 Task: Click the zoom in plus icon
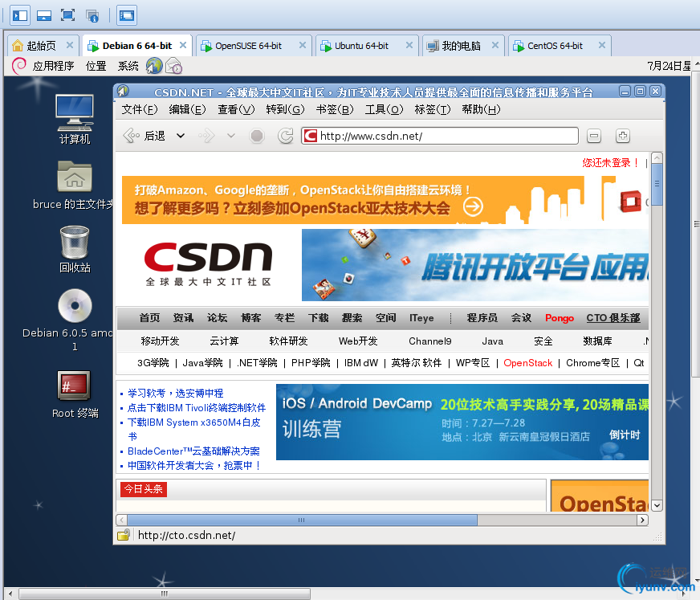[x=623, y=136]
